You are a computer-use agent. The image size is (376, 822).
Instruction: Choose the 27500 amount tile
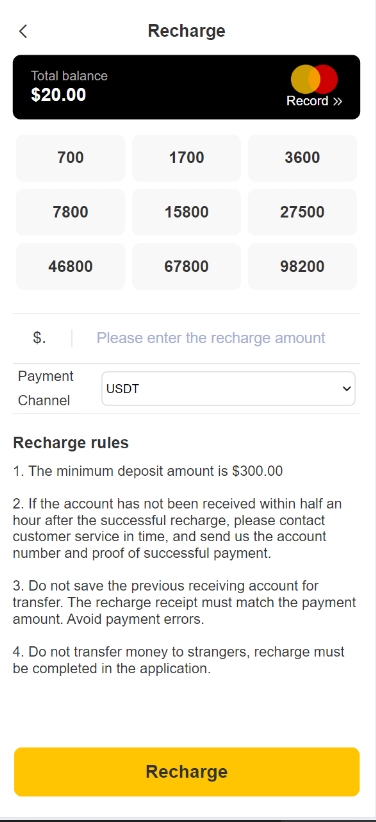pyautogui.click(x=303, y=212)
